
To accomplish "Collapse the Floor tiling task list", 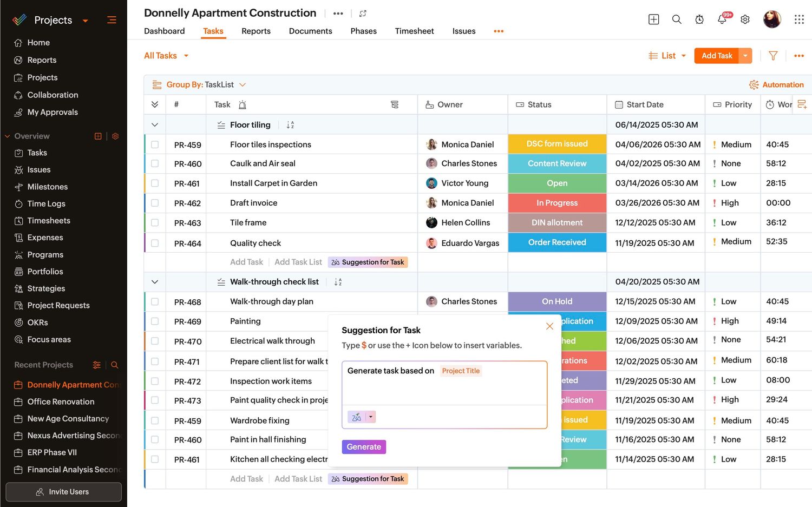I will tap(155, 125).
